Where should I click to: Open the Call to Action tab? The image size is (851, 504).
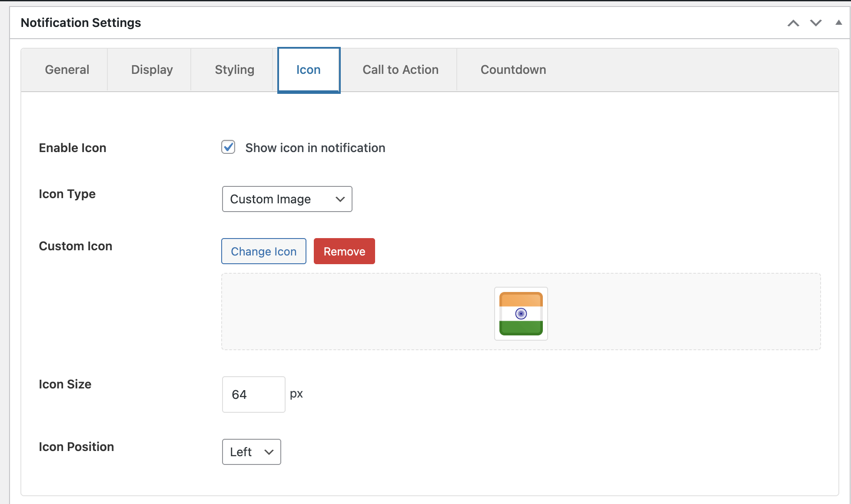click(x=400, y=70)
